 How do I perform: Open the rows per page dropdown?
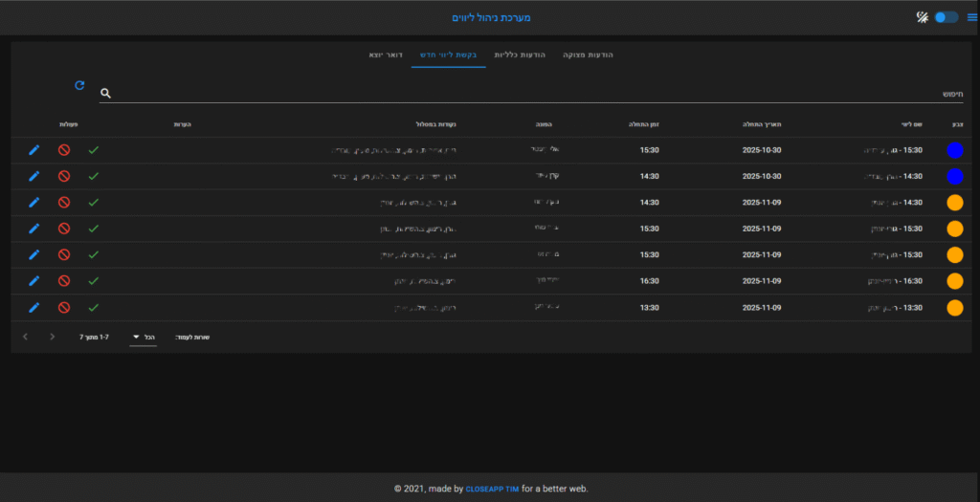click(x=143, y=337)
